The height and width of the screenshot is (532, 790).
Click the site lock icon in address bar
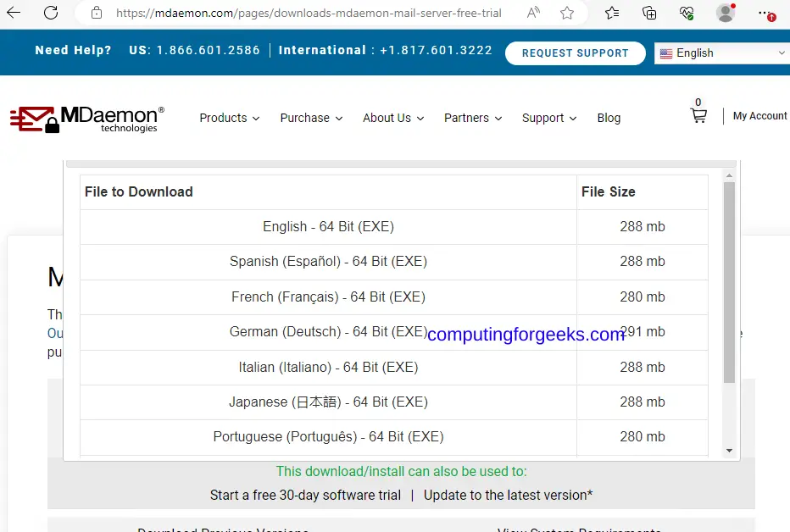click(x=97, y=13)
